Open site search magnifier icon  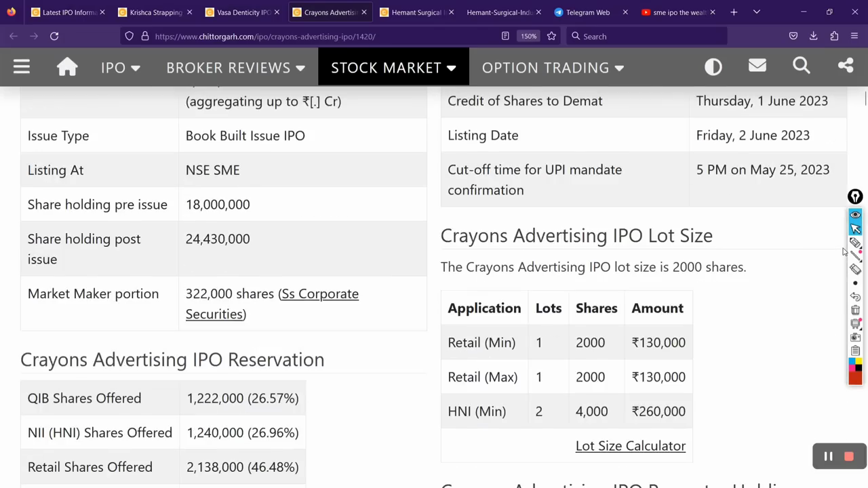tap(802, 66)
